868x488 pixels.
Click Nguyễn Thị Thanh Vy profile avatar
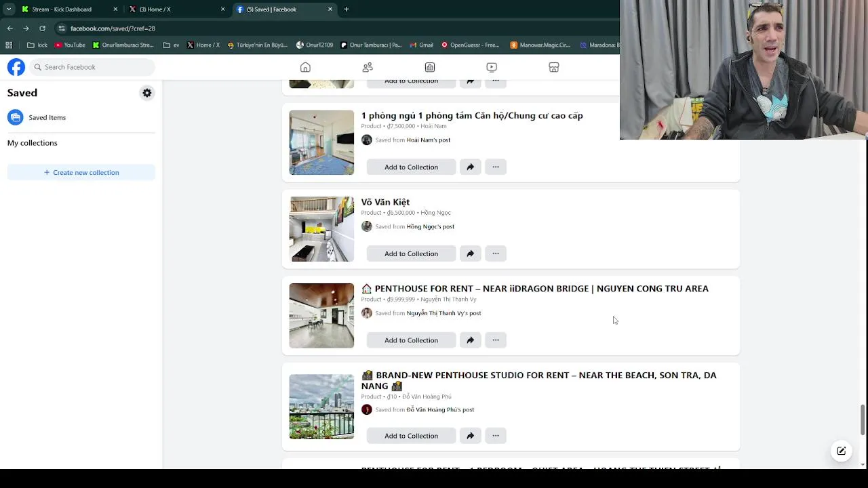click(367, 313)
